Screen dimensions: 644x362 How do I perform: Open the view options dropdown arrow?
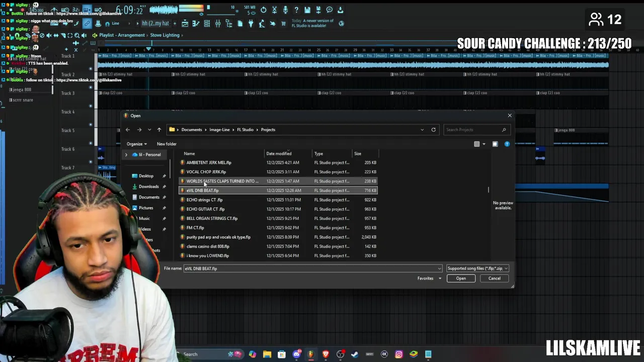point(484,144)
